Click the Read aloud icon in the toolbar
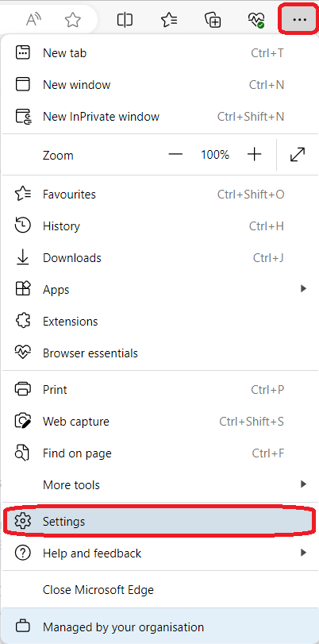Screen dimensions: 319x644 point(33,20)
